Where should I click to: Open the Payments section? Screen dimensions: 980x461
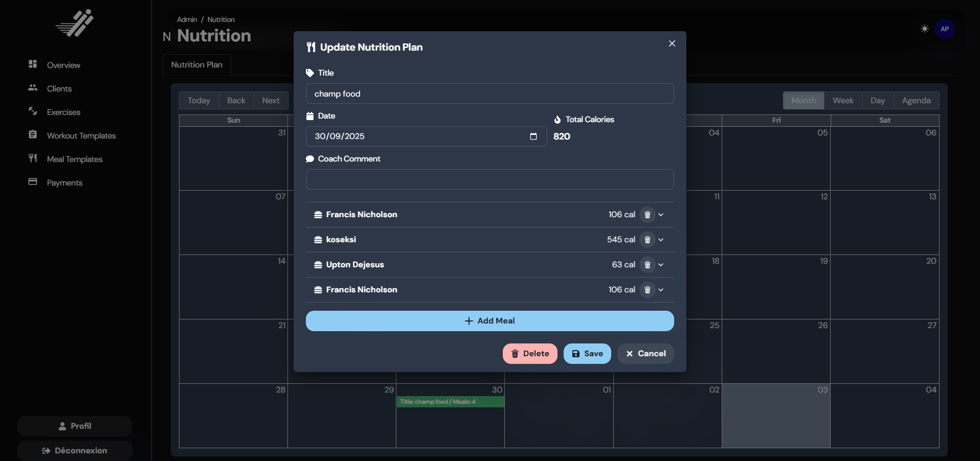click(64, 182)
